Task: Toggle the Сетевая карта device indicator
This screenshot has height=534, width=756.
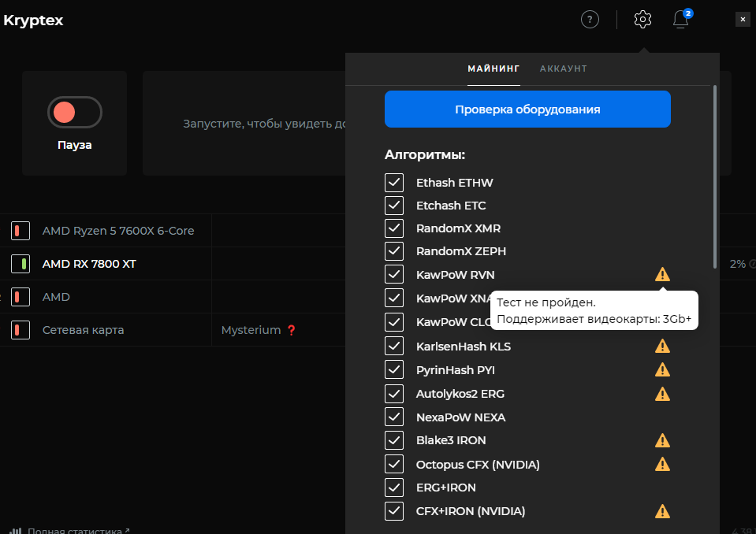Action: [x=20, y=330]
